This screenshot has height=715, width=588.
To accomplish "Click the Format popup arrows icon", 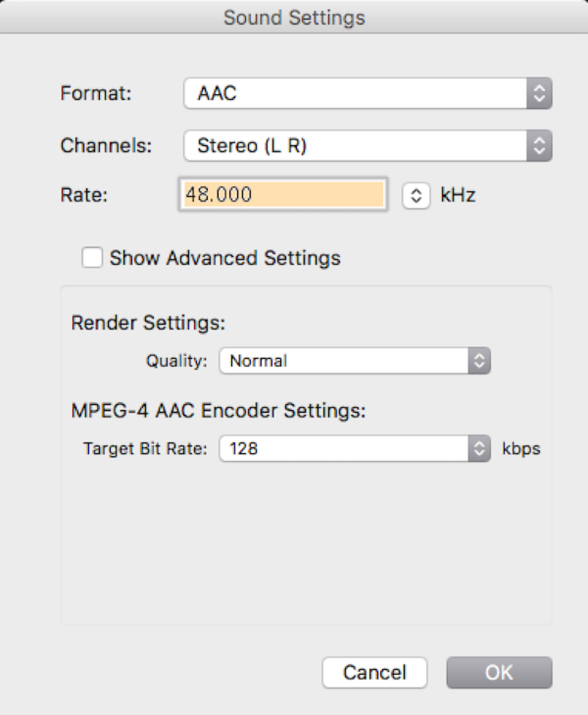I will (539, 93).
